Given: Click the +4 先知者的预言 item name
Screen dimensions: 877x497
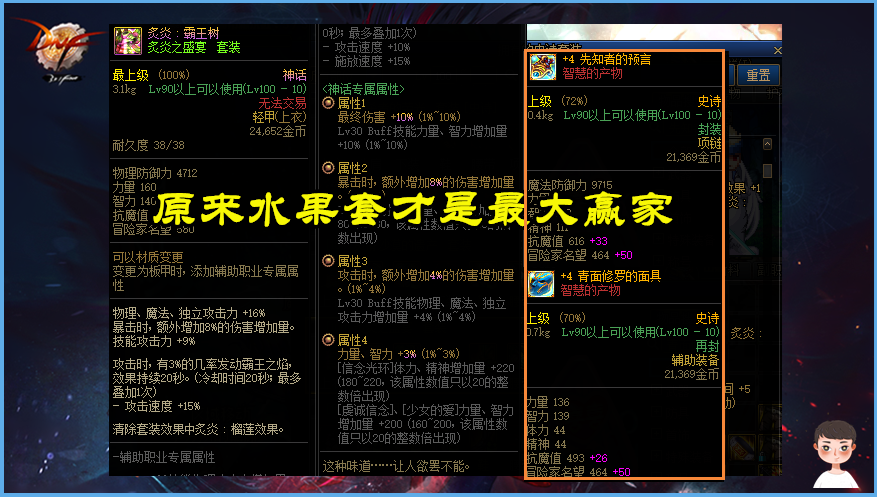Looking at the screenshot, I should pyautogui.click(x=606, y=59).
